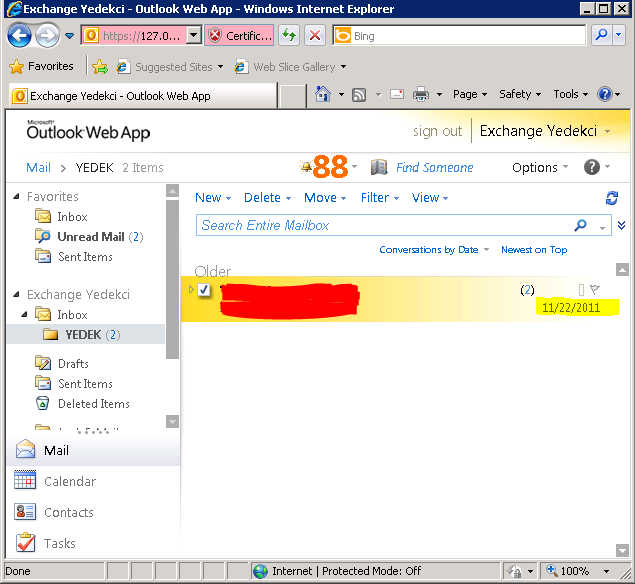
Task: Open the Tools menu in the IE command bar
Action: tap(571, 94)
